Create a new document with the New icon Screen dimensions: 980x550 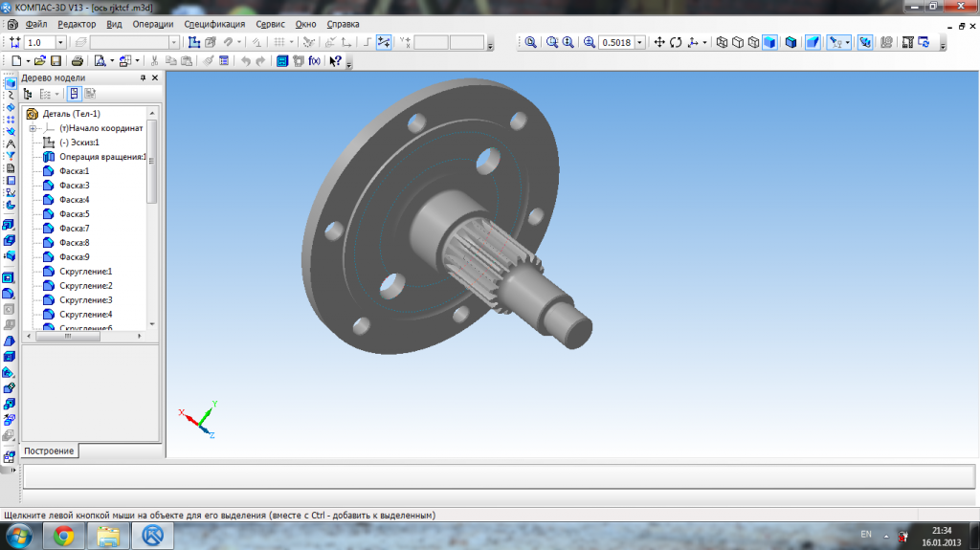[16, 60]
